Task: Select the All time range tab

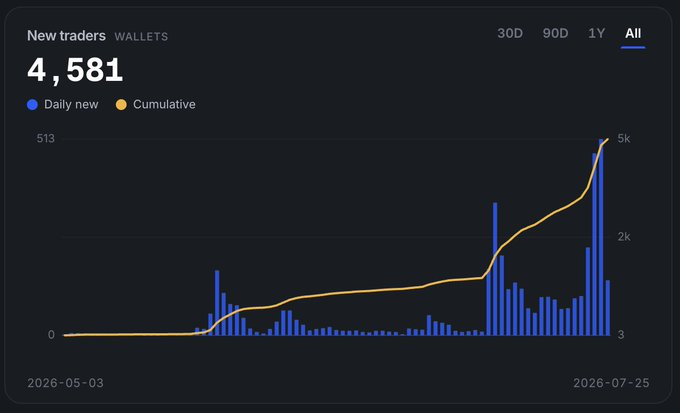Action: click(633, 33)
